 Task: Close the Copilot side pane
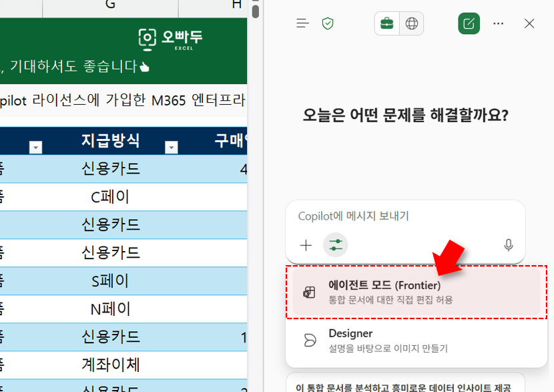529,23
